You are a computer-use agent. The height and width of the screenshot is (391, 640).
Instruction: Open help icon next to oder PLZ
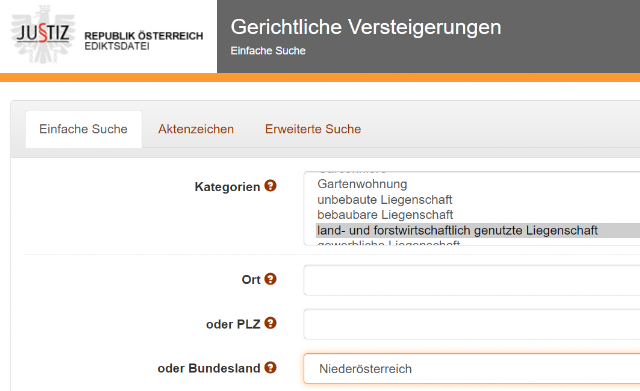pos(270,323)
